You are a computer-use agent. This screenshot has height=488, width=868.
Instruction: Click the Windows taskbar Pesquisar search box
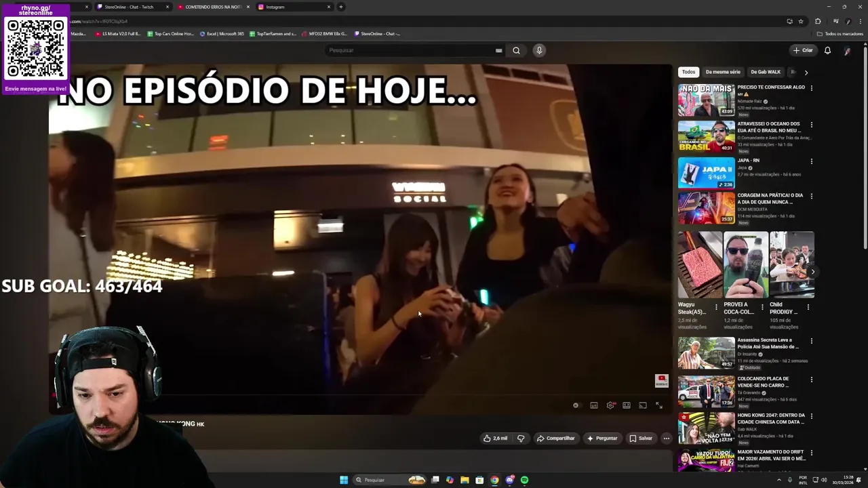[x=389, y=480]
